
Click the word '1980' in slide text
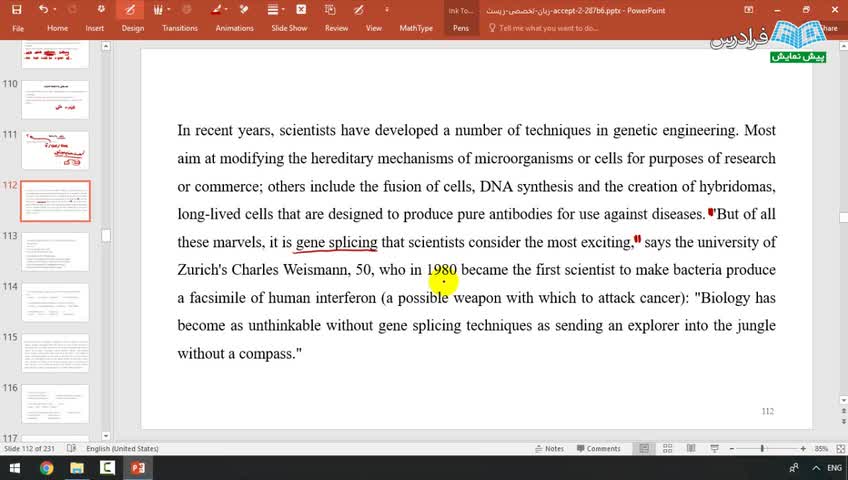pyautogui.click(x=442, y=269)
